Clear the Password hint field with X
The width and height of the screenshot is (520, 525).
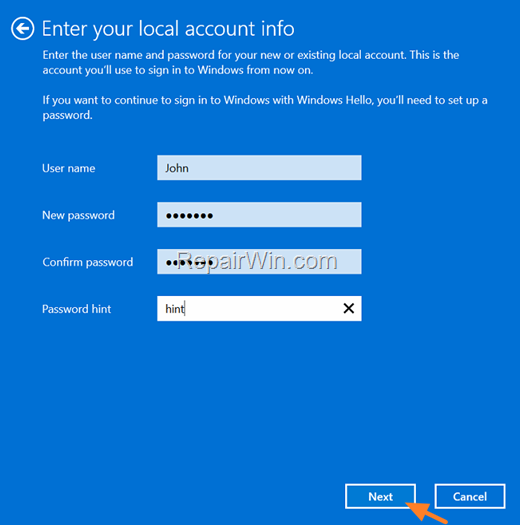pos(349,308)
